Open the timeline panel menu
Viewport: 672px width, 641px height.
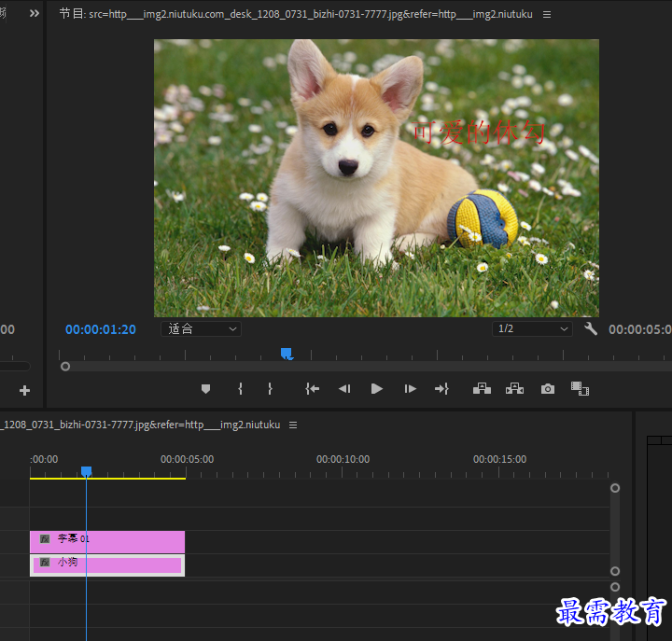point(293,425)
